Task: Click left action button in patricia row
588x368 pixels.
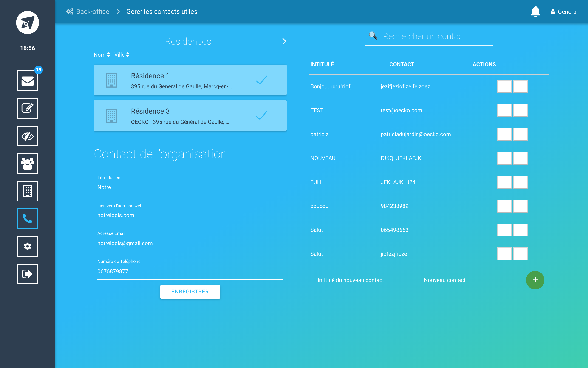Action: [504, 134]
